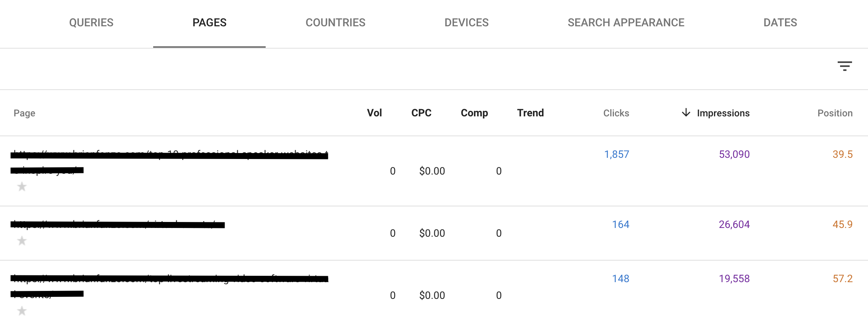The width and height of the screenshot is (868, 322).
Task: Sort by the Clicks column header
Action: click(x=616, y=113)
